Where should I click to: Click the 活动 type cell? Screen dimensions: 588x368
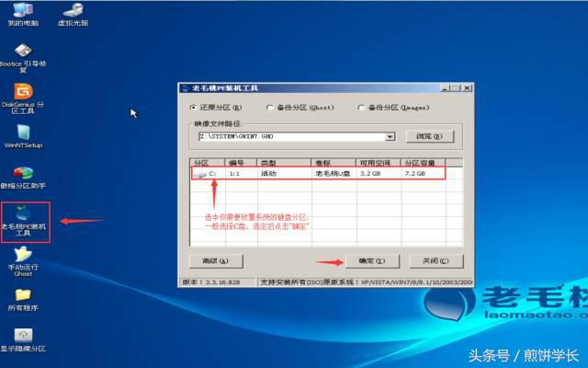(x=268, y=174)
